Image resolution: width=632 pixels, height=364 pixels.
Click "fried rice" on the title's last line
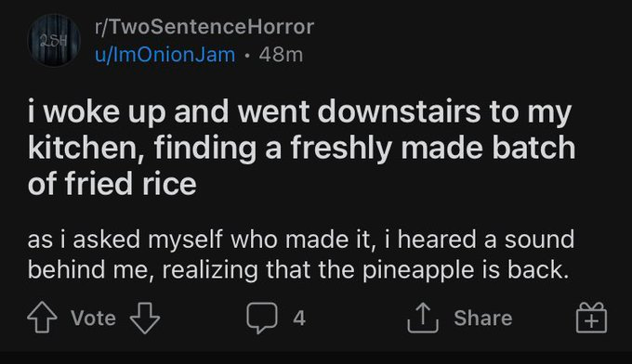tap(131, 184)
